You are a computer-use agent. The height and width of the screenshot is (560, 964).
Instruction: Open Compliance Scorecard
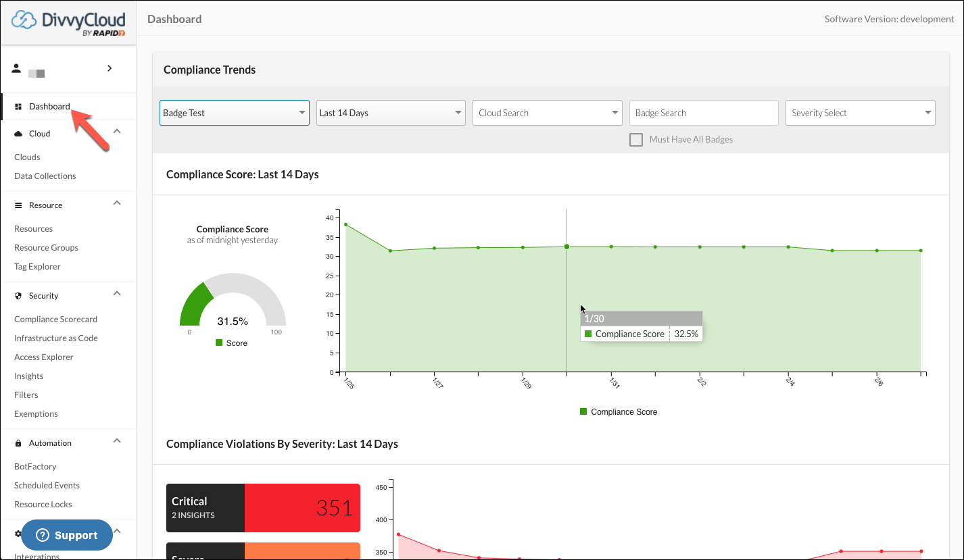tap(55, 319)
